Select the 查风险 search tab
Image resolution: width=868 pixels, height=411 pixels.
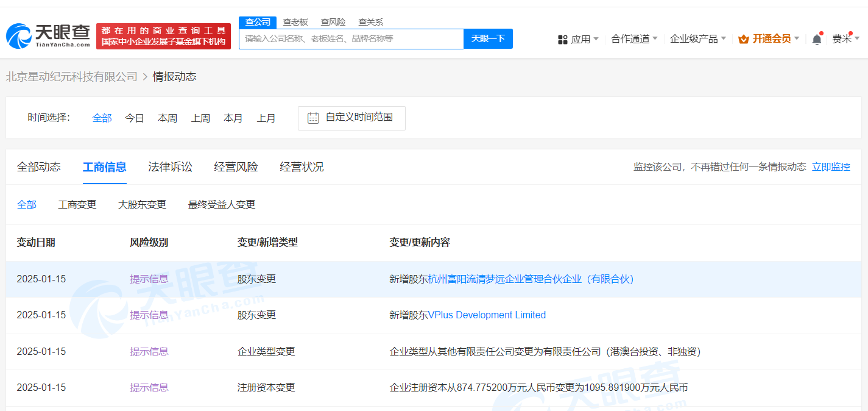[333, 22]
